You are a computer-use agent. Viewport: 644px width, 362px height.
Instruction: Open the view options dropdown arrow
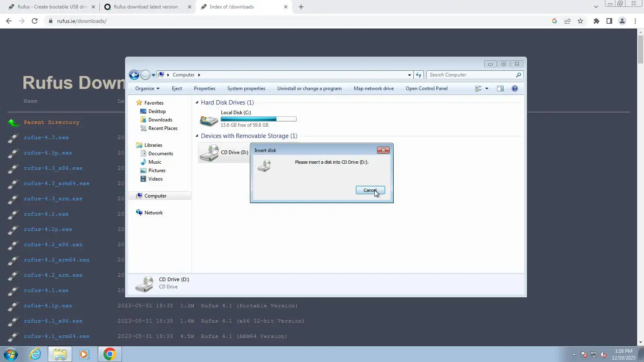point(487,88)
